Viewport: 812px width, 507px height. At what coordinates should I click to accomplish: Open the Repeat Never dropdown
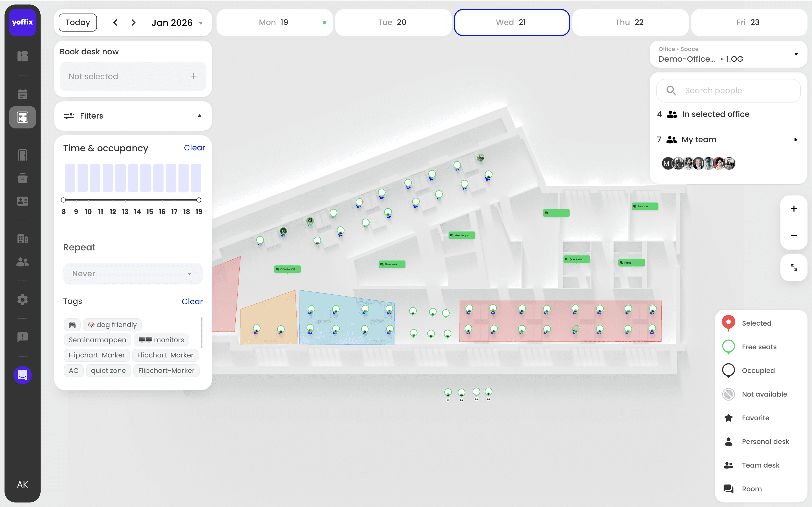(133, 273)
